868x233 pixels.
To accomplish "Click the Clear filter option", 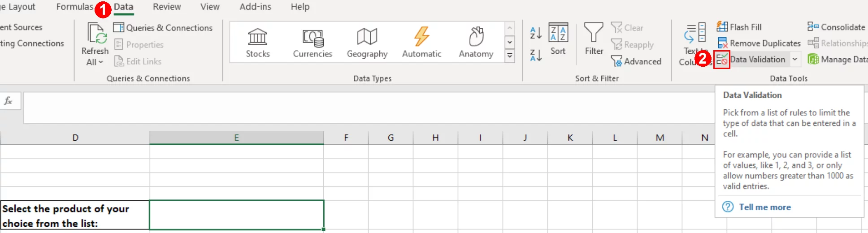I will (627, 28).
